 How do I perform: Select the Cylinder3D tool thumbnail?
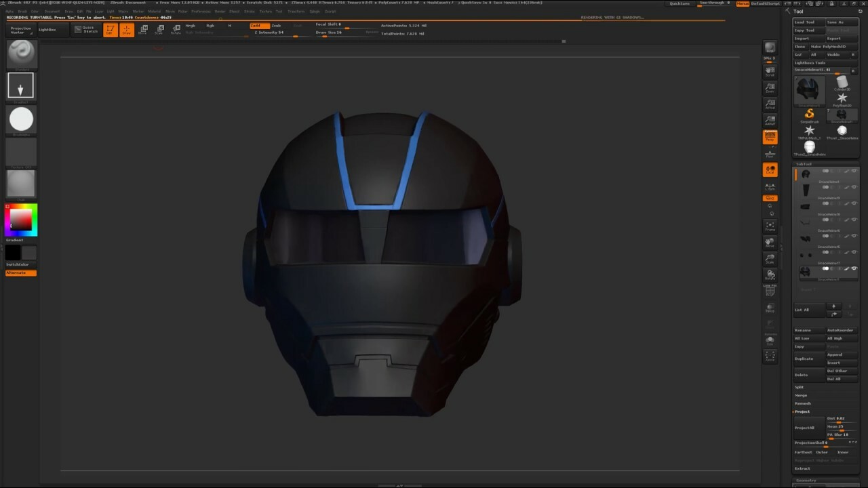(x=842, y=83)
